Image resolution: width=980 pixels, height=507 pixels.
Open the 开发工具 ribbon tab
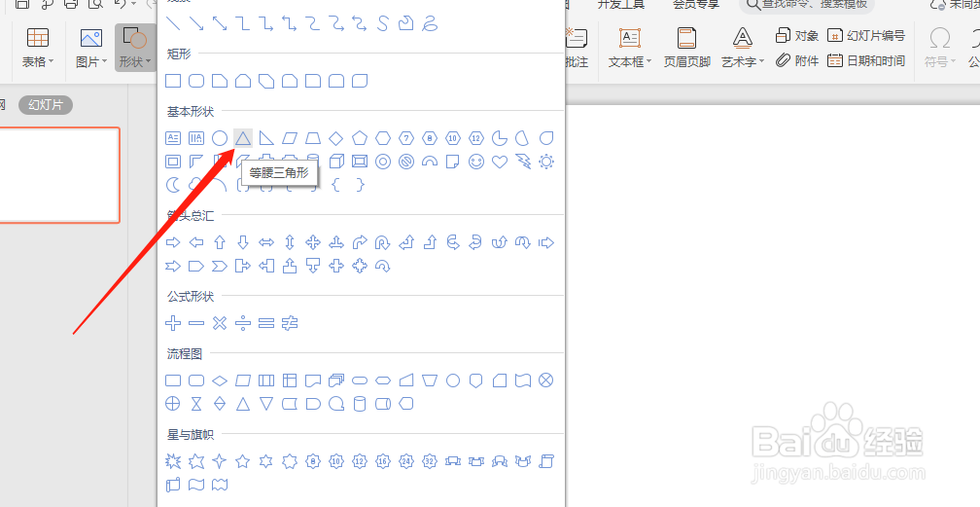click(x=620, y=4)
